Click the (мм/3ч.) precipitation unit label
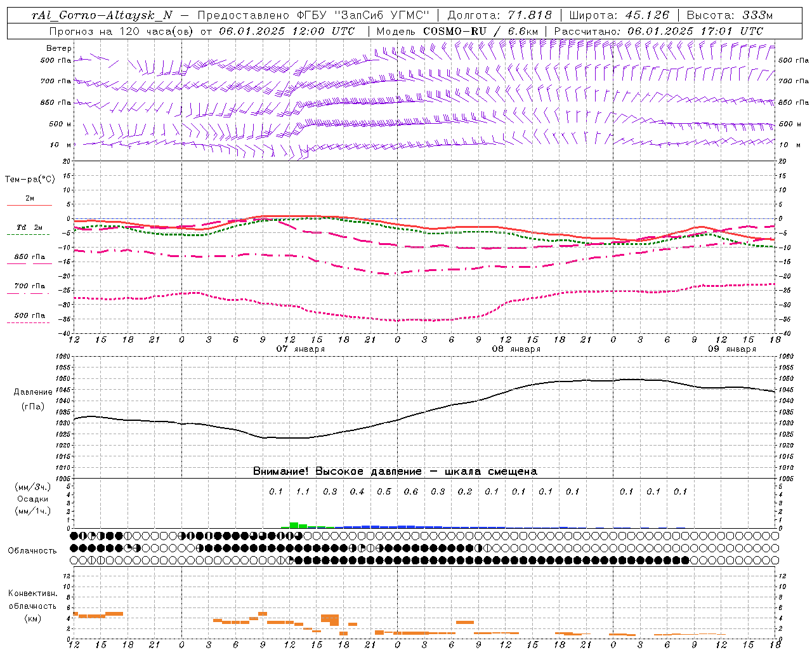The height and width of the screenshot is (650, 812). click(33, 487)
